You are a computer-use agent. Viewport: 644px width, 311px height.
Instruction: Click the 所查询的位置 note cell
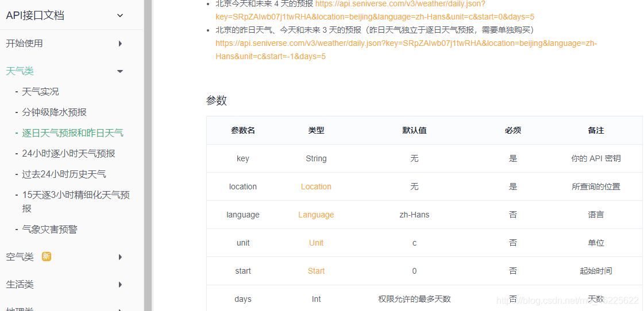(x=596, y=186)
